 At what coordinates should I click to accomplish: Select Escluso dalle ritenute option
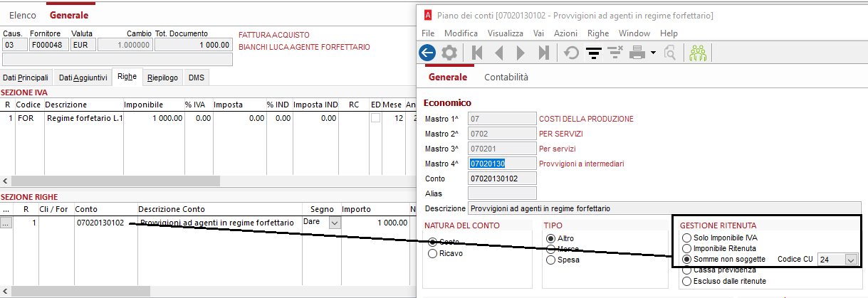coord(686,281)
